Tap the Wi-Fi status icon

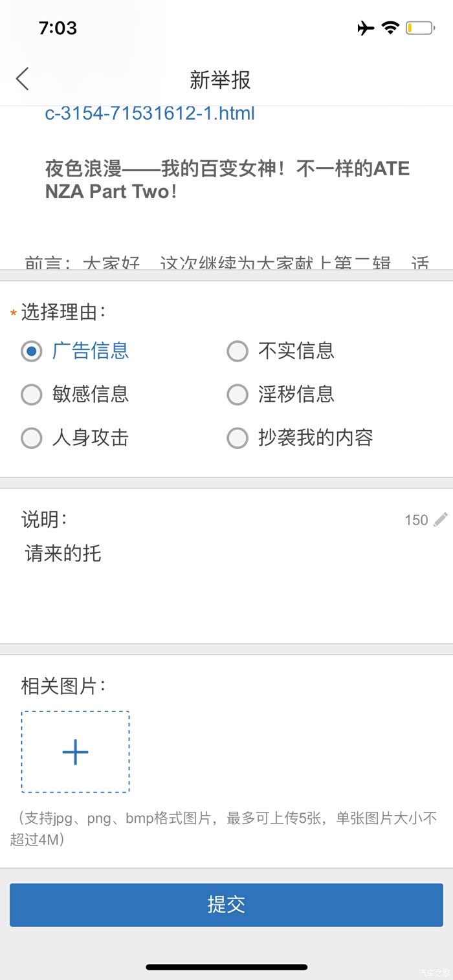pyautogui.click(x=390, y=28)
